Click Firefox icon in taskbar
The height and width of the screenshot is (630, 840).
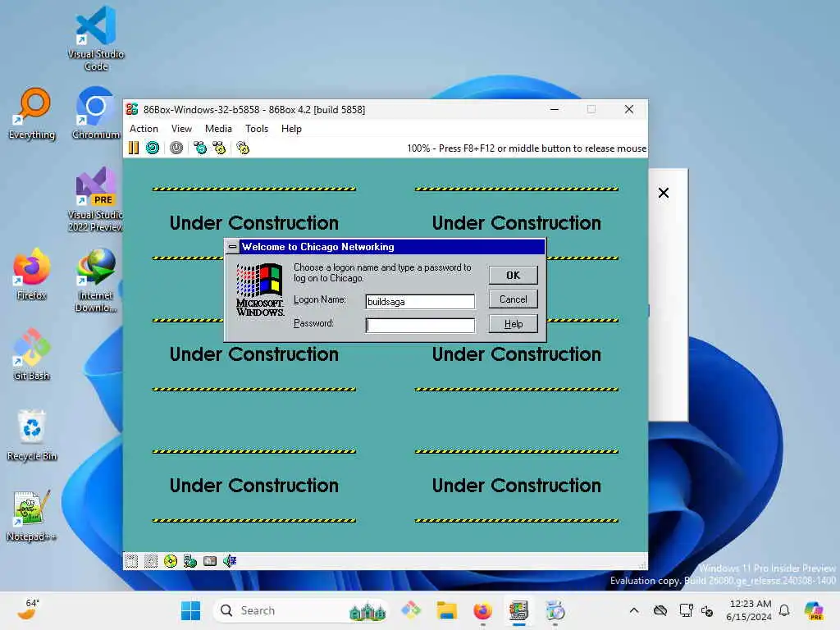[482, 610]
